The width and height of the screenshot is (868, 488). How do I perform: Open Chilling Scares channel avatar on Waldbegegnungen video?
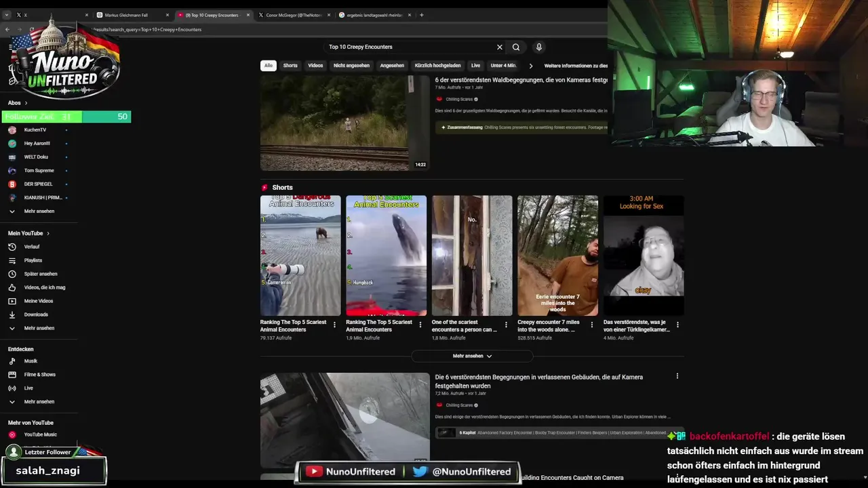(439, 99)
